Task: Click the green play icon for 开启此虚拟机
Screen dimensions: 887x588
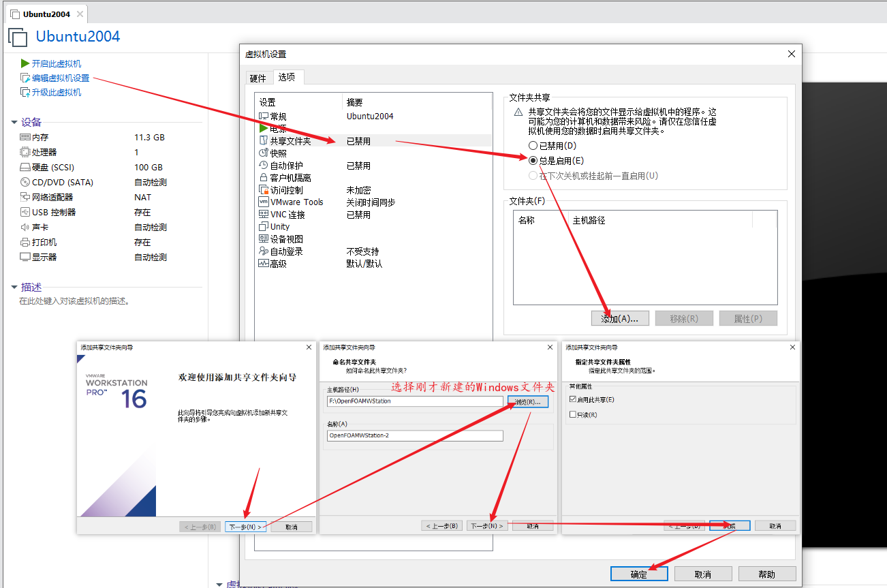Action: (x=25, y=63)
